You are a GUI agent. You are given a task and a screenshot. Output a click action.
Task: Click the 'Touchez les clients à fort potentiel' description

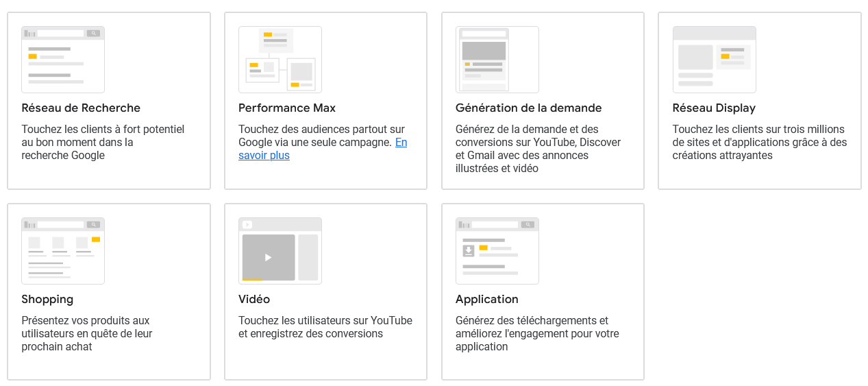pos(103,142)
